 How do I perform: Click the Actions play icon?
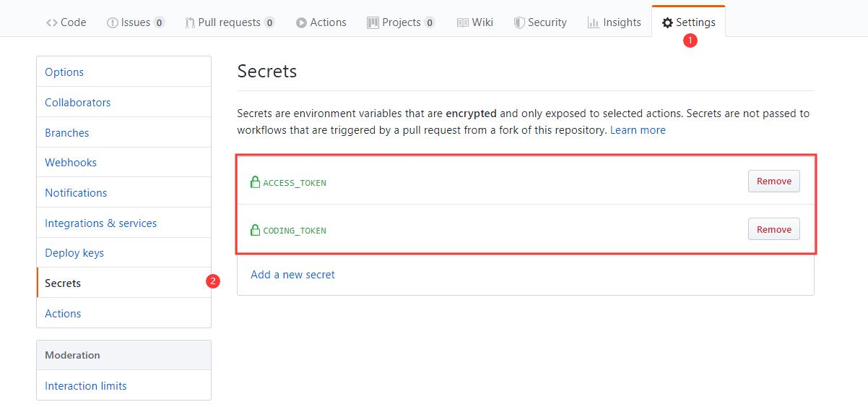click(301, 22)
